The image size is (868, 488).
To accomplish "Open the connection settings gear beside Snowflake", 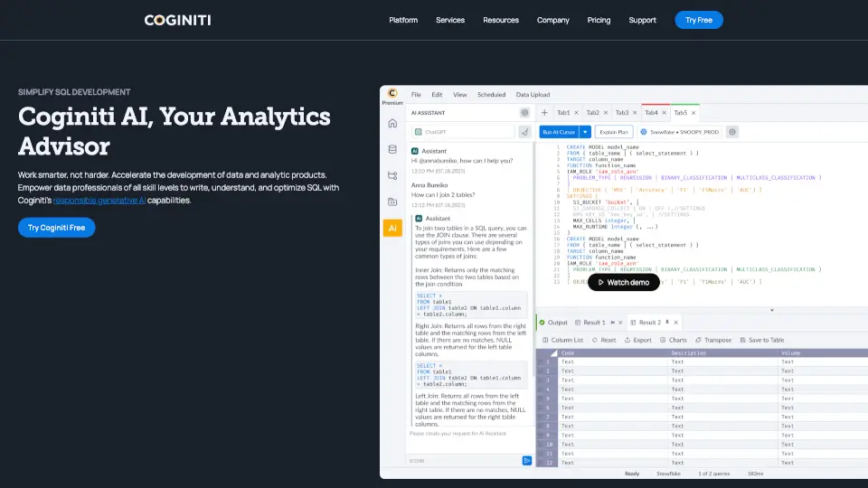I will point(732,132).
